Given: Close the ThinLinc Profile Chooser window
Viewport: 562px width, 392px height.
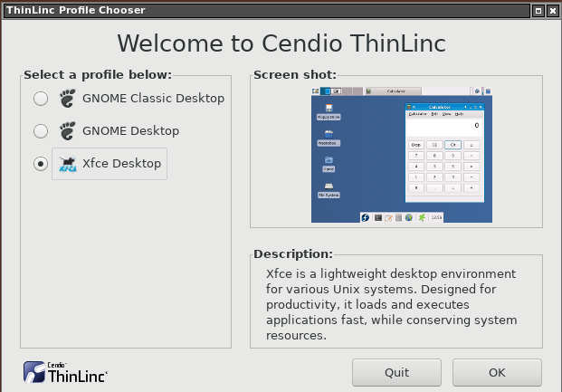Looking at the screenshot, I should [552, 10].
